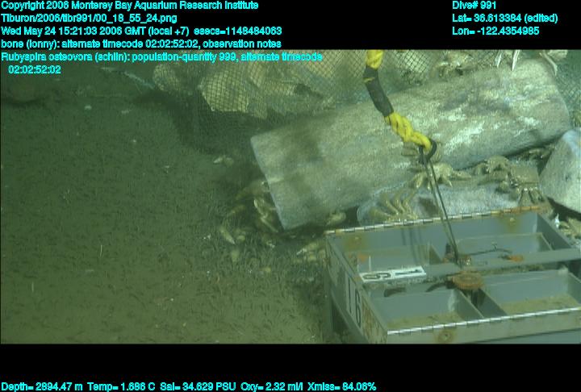
Task: Click the 'Depth= 2894.47 m' value
Action: pyautogui.click(x=42, y=387)
